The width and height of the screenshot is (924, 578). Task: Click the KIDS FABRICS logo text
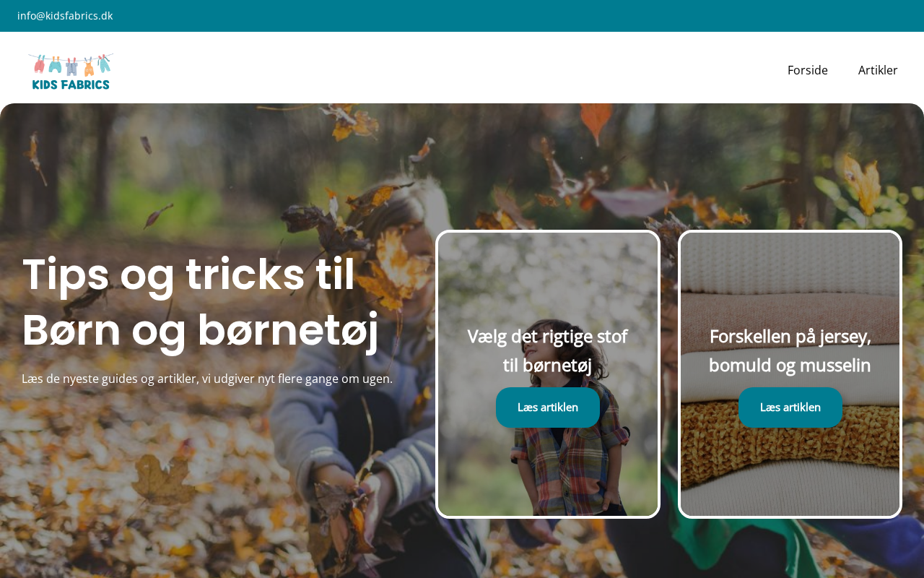click(71, 85)
